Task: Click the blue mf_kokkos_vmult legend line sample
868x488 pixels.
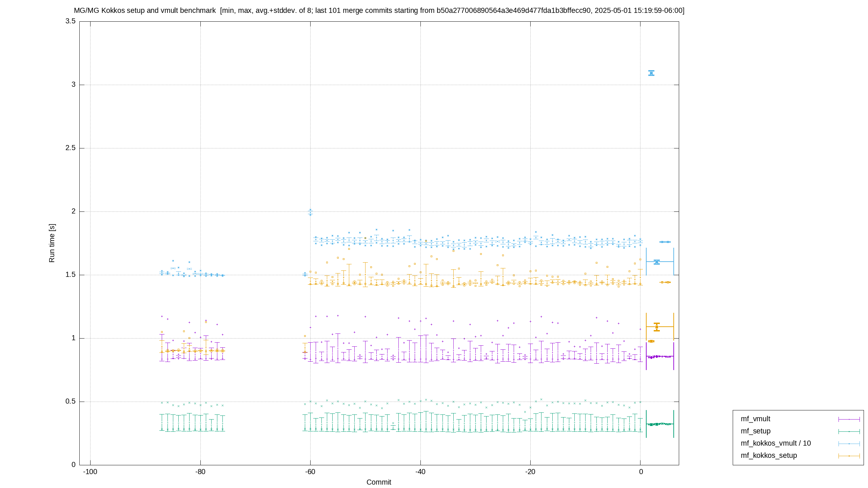Action: tap(849, 444)
